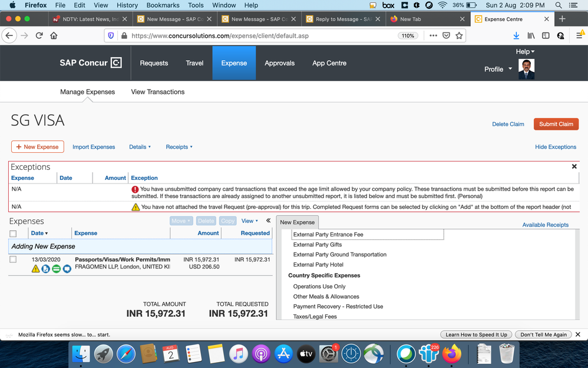Launch Safari from the dock
Image resolution: width=588 pixels, height=368 pixels.
point(126,353)
